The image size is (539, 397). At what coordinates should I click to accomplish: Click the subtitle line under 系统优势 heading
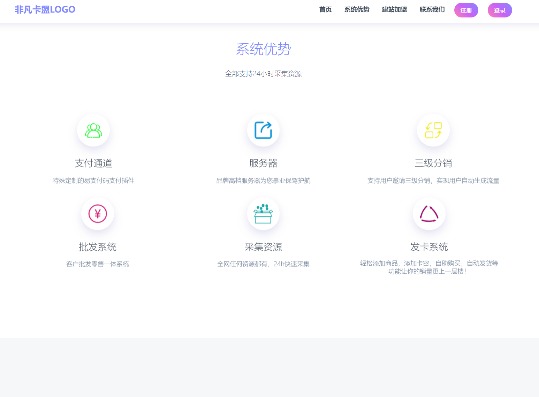pos(263,74)
